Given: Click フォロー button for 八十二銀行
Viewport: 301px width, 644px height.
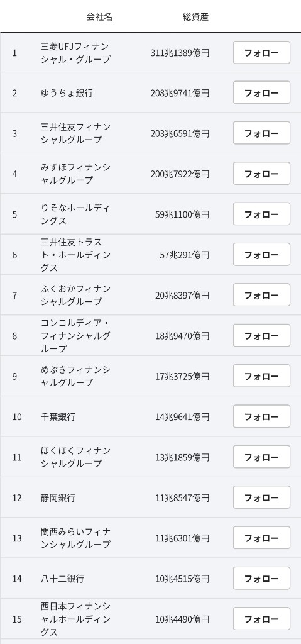Looking at the screenshot, I should [x=261, y=579].
